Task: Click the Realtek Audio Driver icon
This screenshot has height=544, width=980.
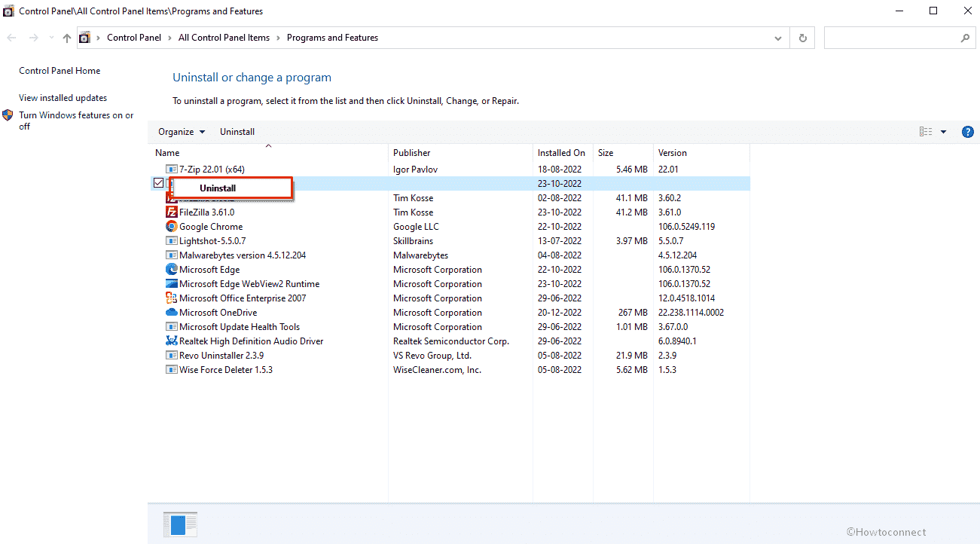Action: (172, 341)
